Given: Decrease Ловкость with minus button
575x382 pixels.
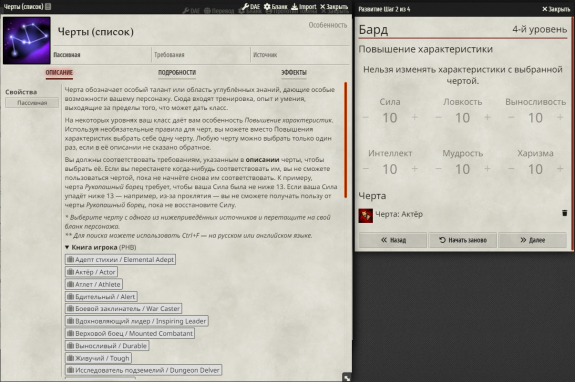Looking at the screenshot, I should click(438, 117).
